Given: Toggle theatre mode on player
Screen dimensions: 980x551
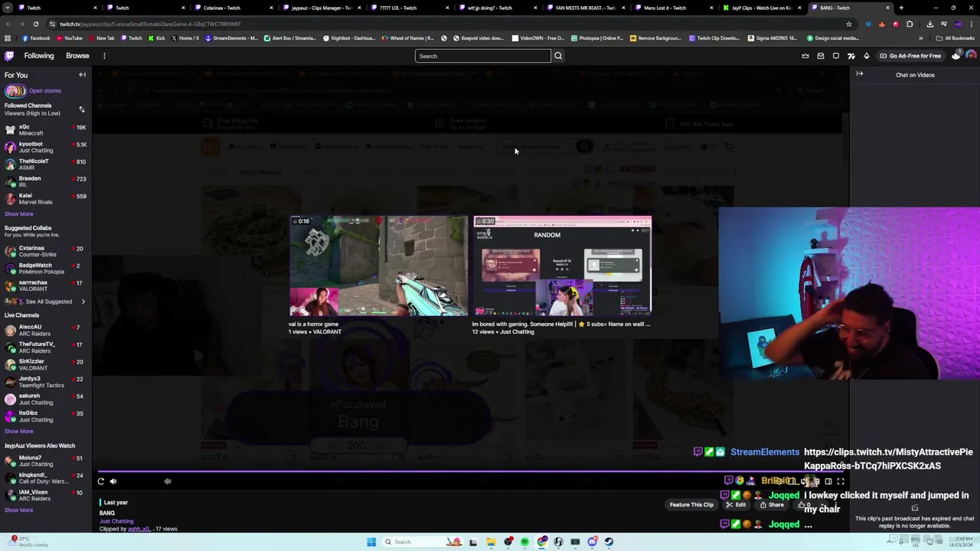Looking at the screenshot, I should [828, 481].
